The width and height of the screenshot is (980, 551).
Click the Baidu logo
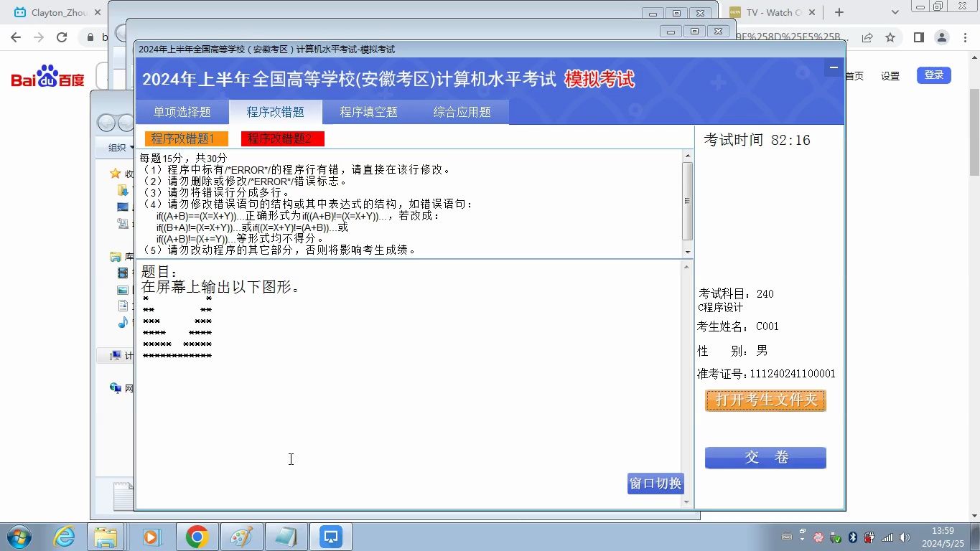[47, 76]
